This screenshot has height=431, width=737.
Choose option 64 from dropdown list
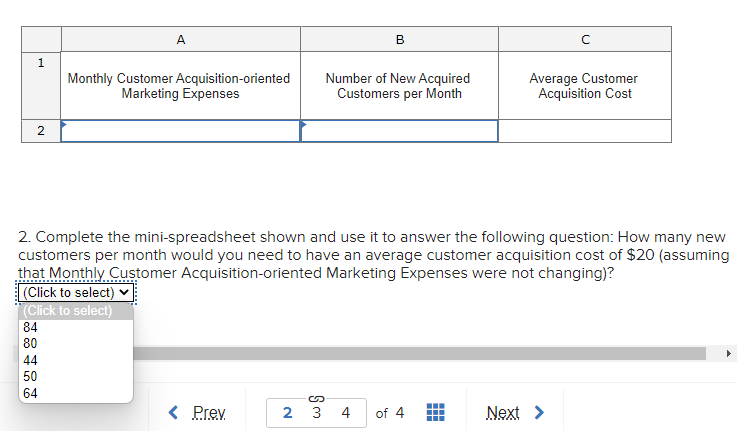tap(76, 393)
